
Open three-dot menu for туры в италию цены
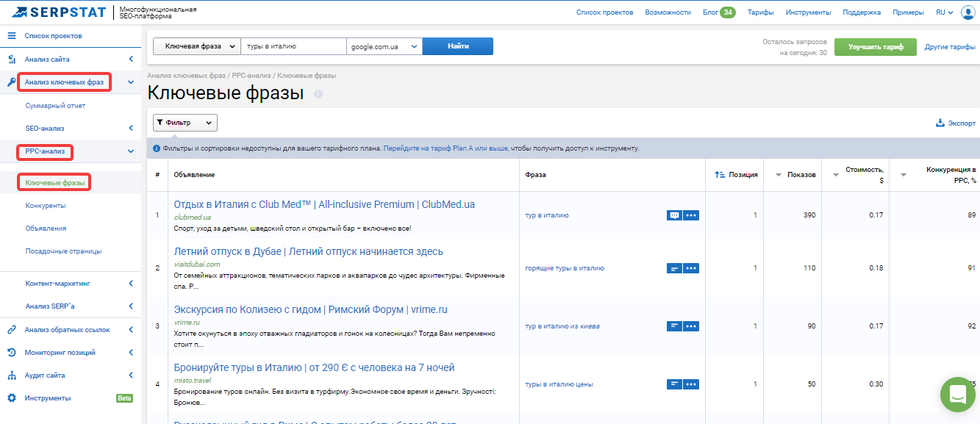click(x=691, y=384)
